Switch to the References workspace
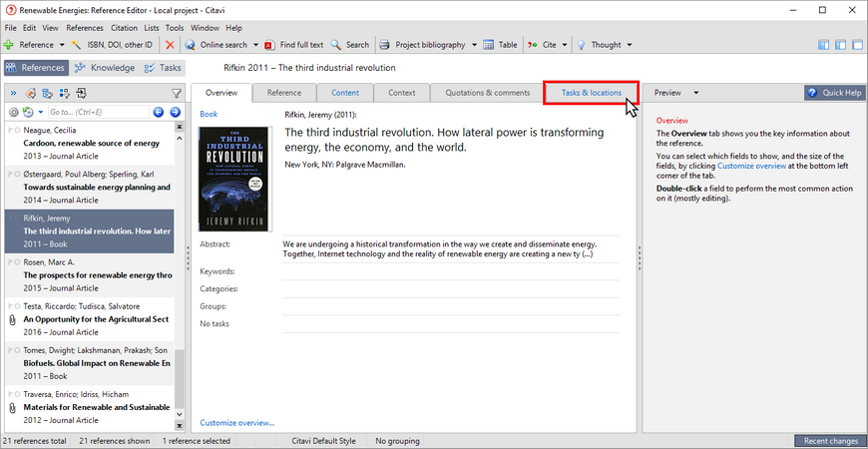868x449 pixels. (36, 68)
